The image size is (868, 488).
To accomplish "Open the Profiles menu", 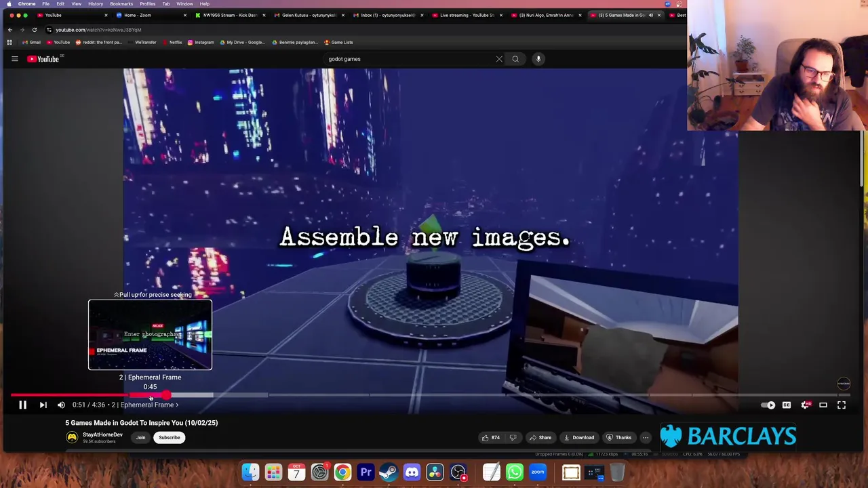I will [x=147, y=4].
